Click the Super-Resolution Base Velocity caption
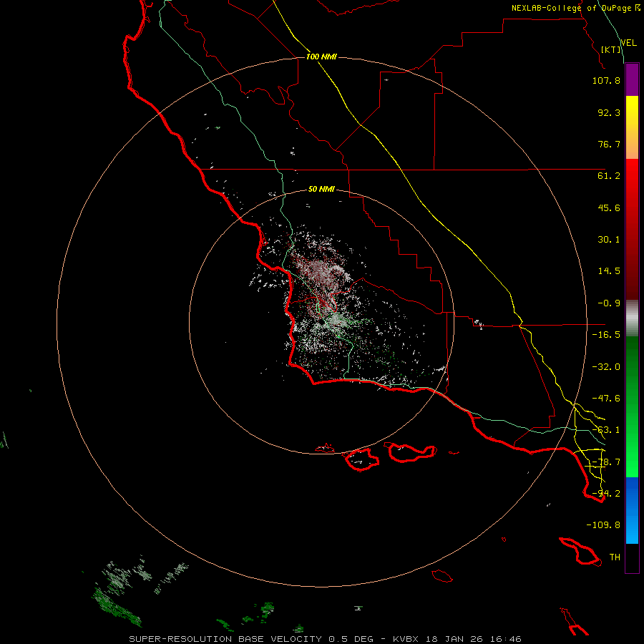The width and height of the screenshot is (644, 644). (x=326, y=639)
